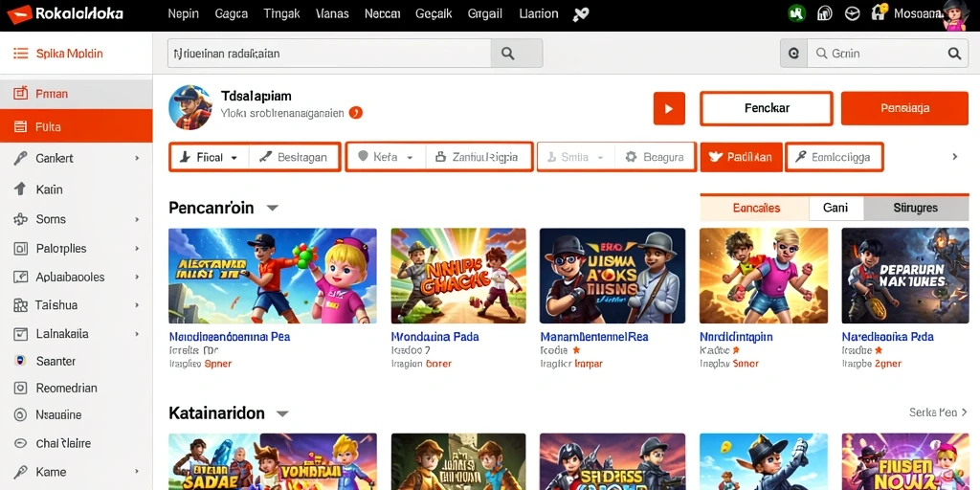Viewport: 980px width, 490px height.
Task: Open the hamburger menu icon beside Spika Moldin
Action: pyautogui.click(x=21, y=54)
